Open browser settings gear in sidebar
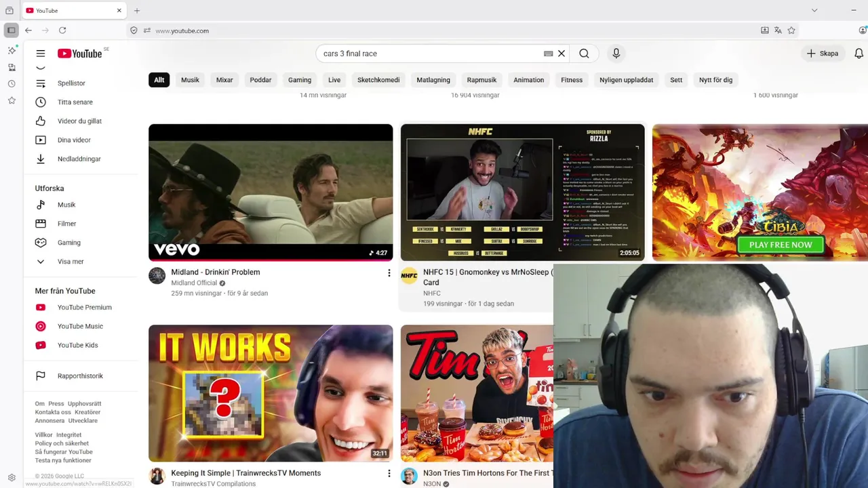 12,478
